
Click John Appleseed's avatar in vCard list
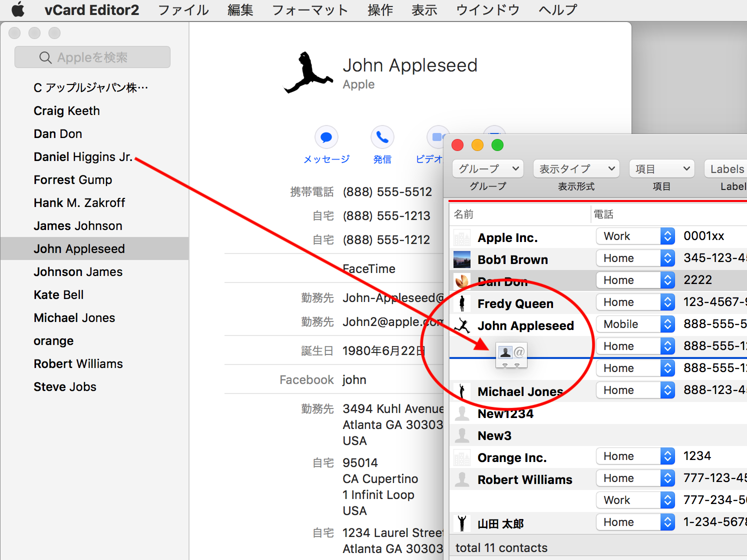pos(462,326)
